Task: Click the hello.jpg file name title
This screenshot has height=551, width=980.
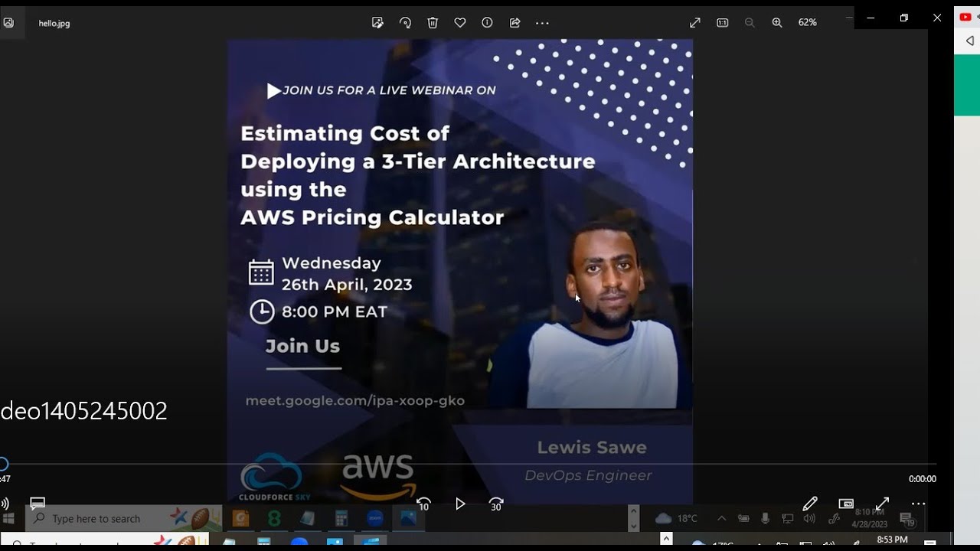Action: pos(54,24)
